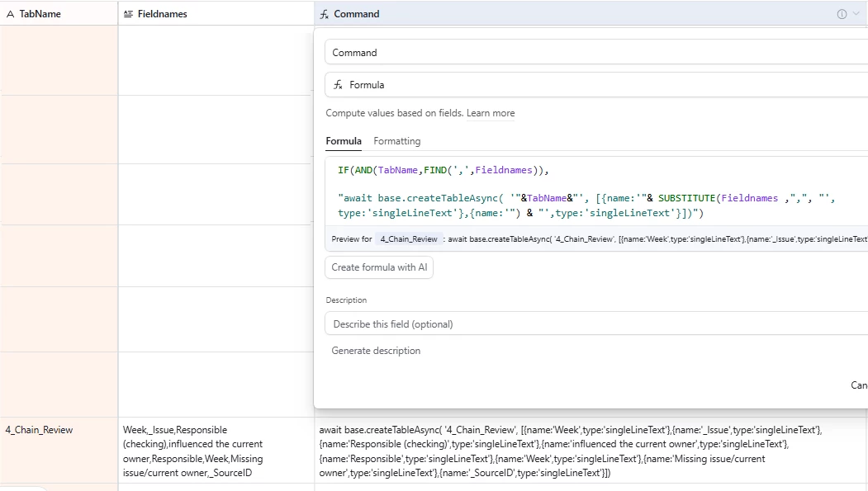The width and height of the screenshot is (868, 491).
Task: Open the Formula field type selector
Action: click(x=596, y=85)
